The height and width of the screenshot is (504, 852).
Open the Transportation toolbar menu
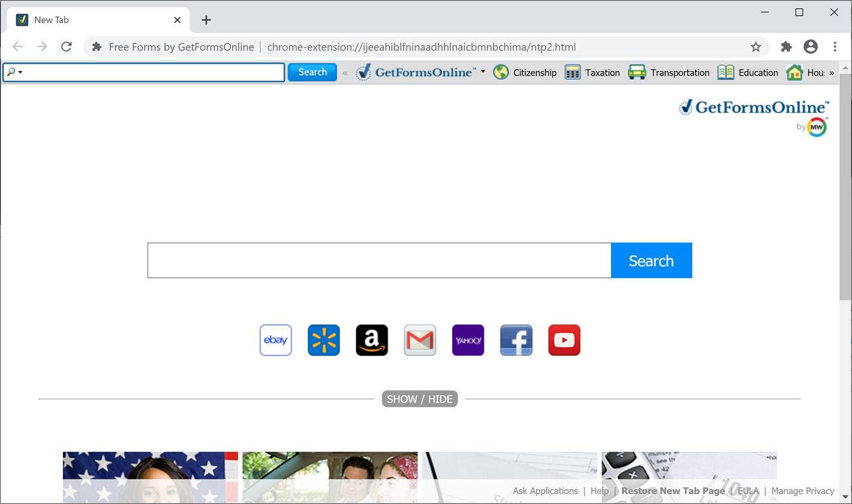click(669, 72)
